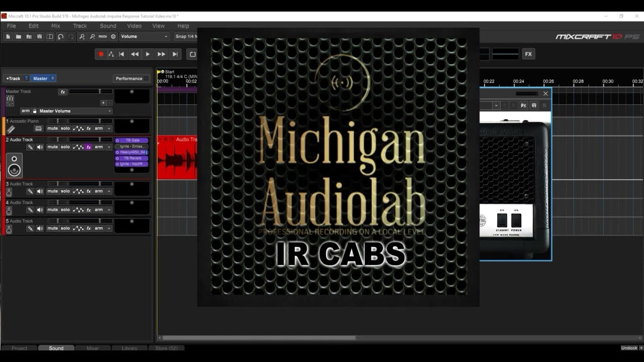The width and height of the screenshot is (644, 362).
Task: Open the Volume automation type dropdown
Action: (144, 37)
